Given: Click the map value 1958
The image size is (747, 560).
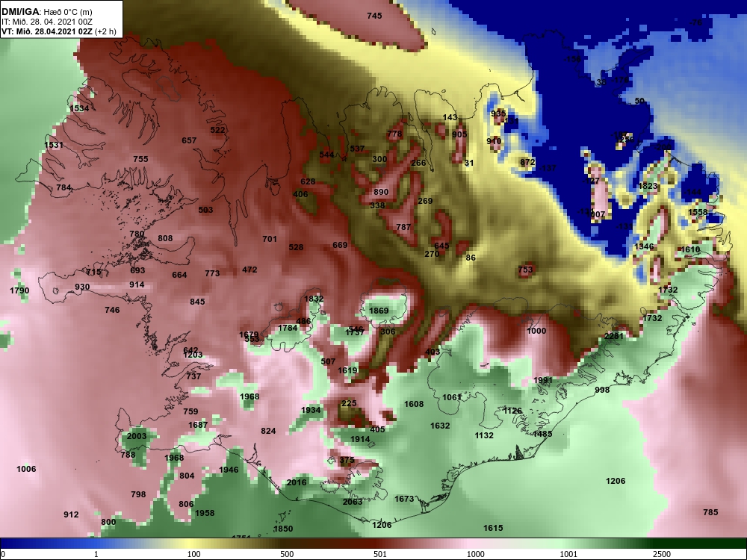Looking at the screenshot, I should tap(205, 513).
